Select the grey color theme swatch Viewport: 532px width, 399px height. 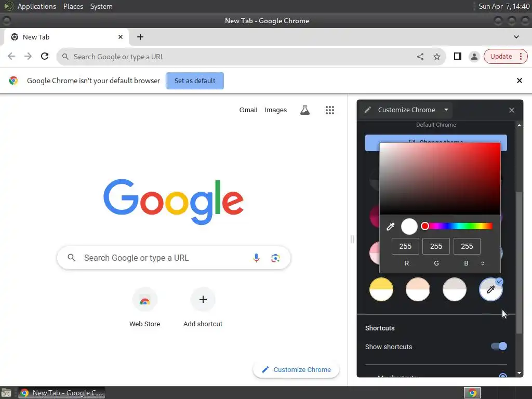pyautogui.click(x=454, y=289)
